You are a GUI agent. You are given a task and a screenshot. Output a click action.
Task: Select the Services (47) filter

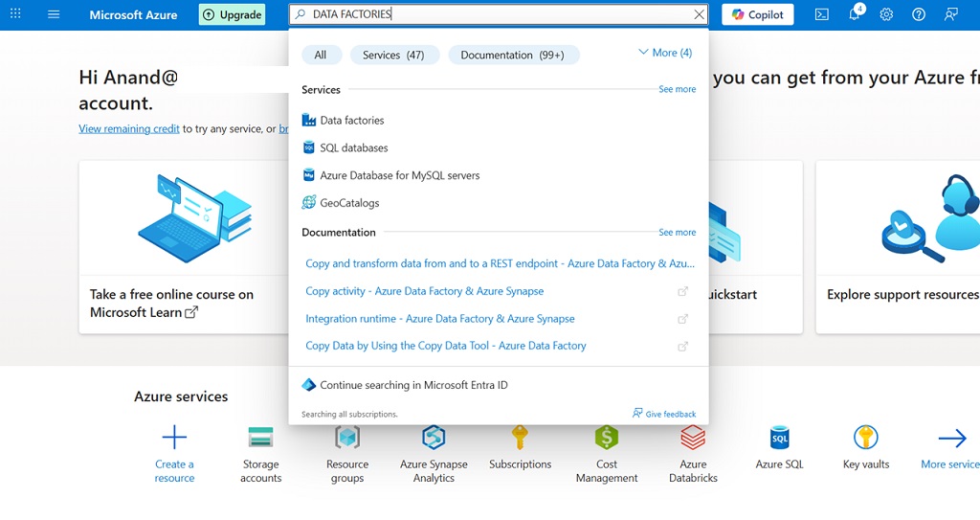[x=393, y=56]
